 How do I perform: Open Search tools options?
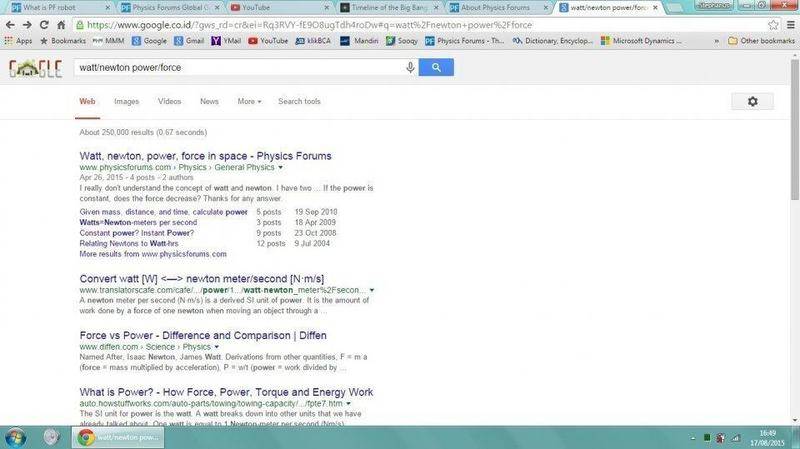tap(299, 102)
